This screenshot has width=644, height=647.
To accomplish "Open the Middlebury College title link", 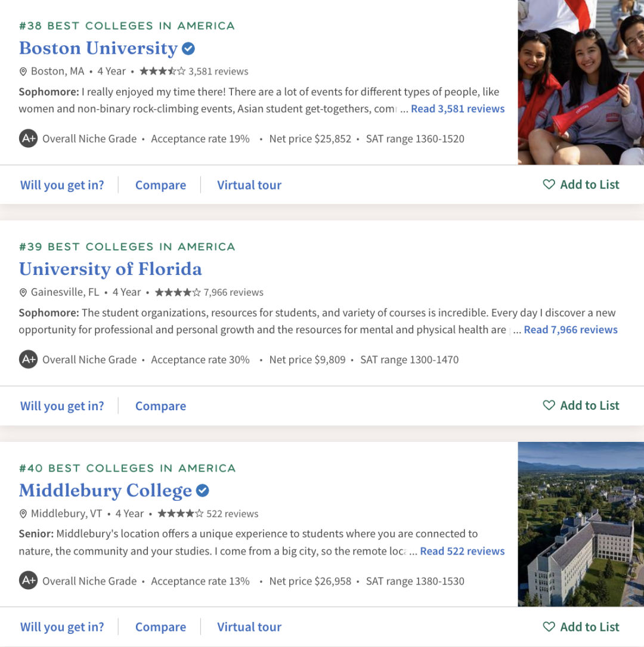I will (106, 490).
